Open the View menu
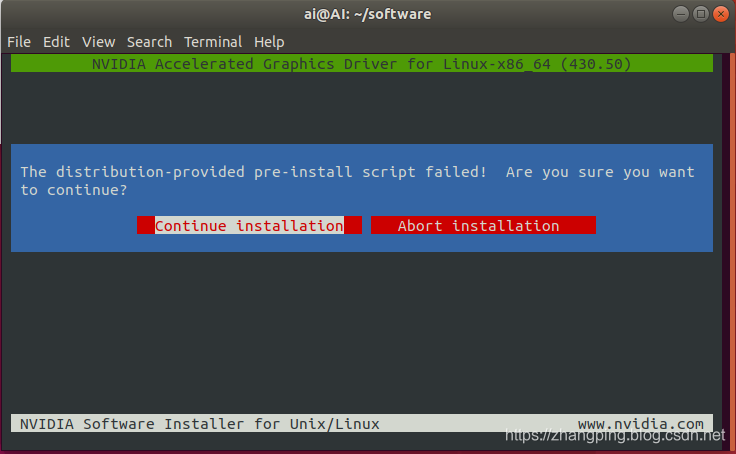Screen dimensions: 736x454 [x=99, y=42]
